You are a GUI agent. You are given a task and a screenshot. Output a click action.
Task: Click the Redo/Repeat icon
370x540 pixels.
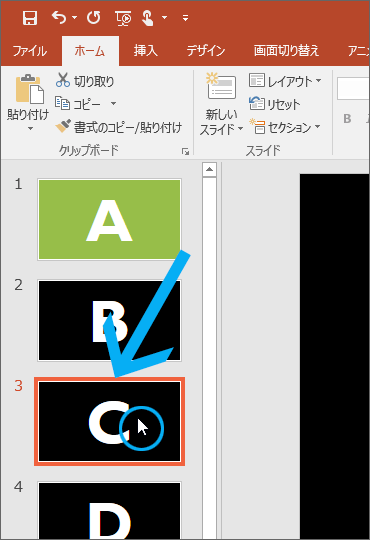[93, 17]
